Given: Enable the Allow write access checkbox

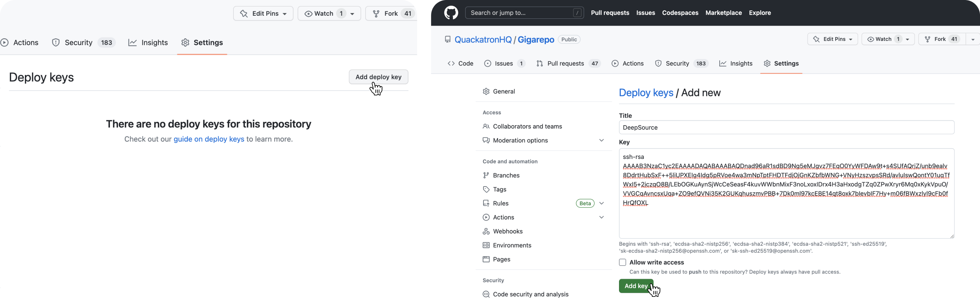Looking at the screenshot, I should (622, 262).
